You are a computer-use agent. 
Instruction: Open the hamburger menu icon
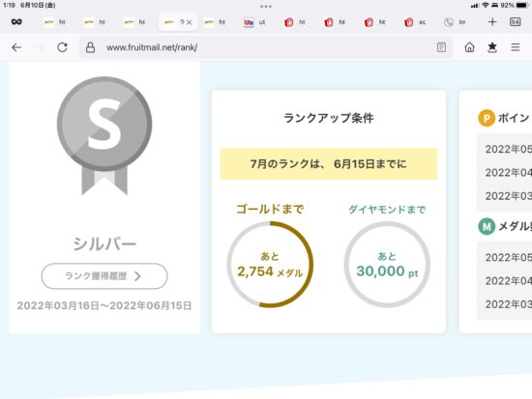(516, 47)
